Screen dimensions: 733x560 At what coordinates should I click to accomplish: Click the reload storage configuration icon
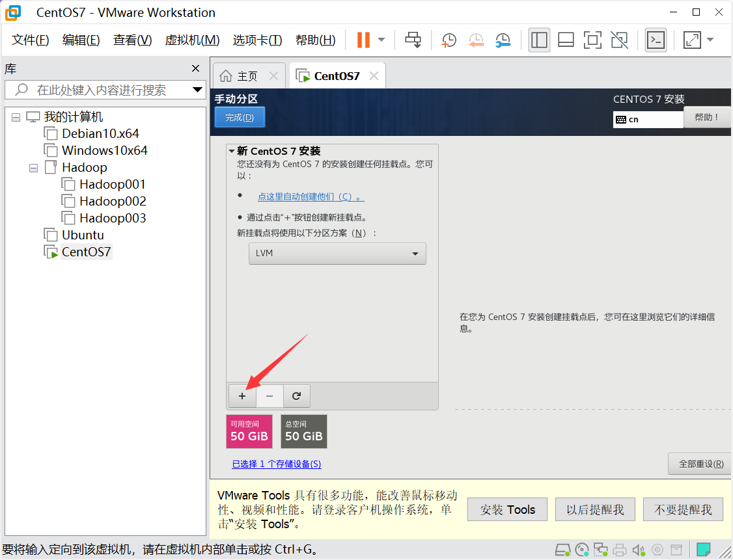(x=296, y=396)
